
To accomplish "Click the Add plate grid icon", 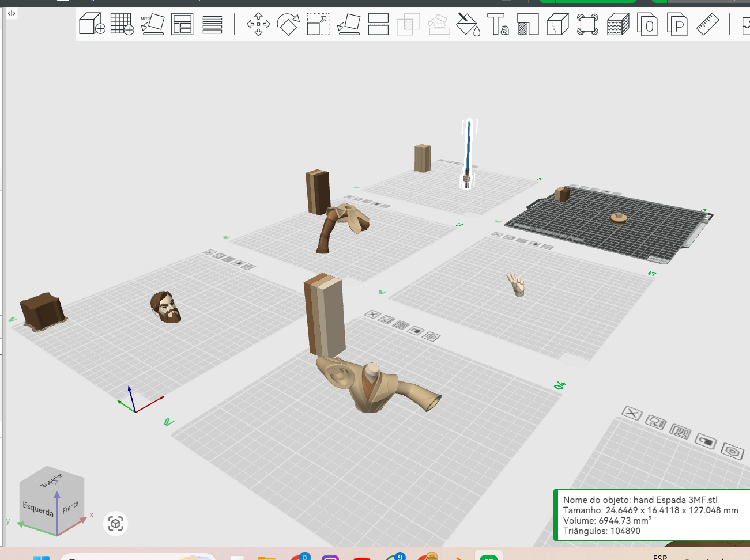I will point(122,24).
